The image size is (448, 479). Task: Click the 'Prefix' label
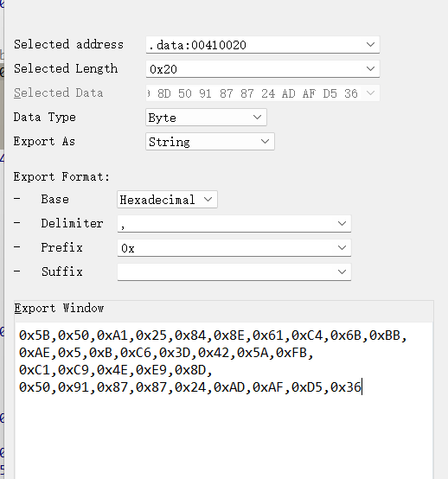coord(61,247)
